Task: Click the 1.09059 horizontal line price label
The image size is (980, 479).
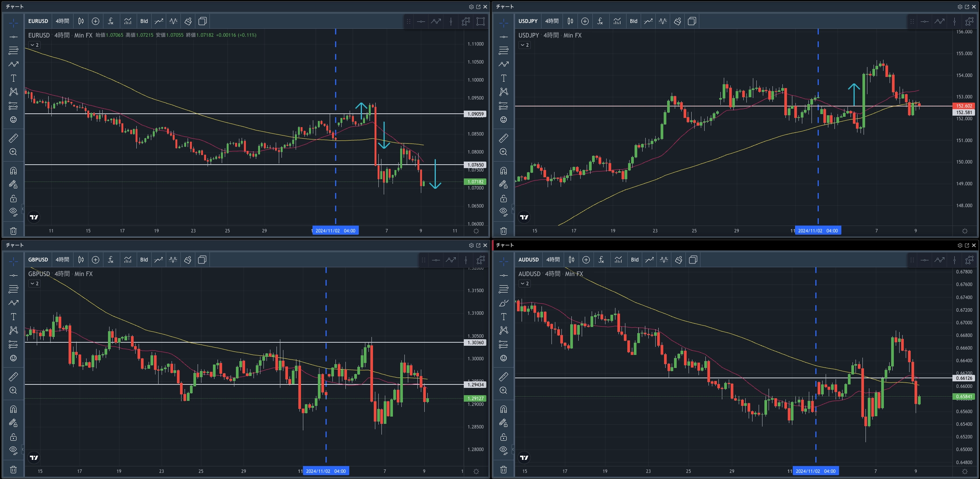Action: pos(475,114)
